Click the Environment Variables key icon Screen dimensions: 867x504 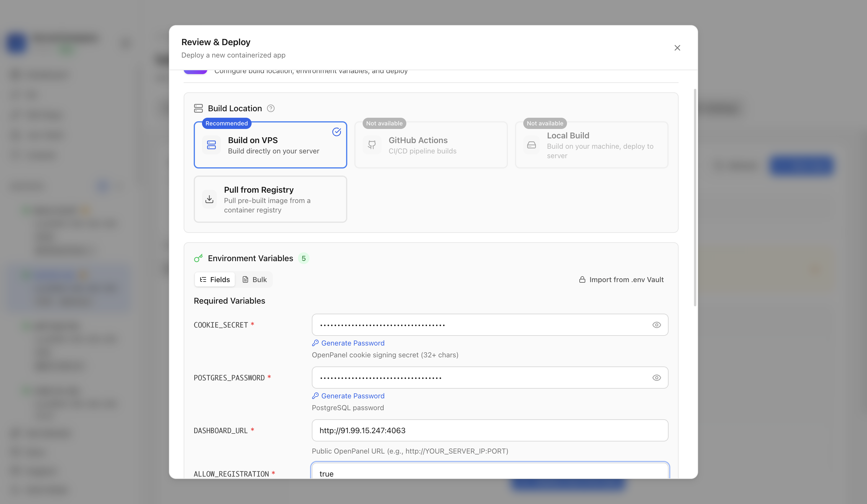pyautogui.click(x=198, y=258)
